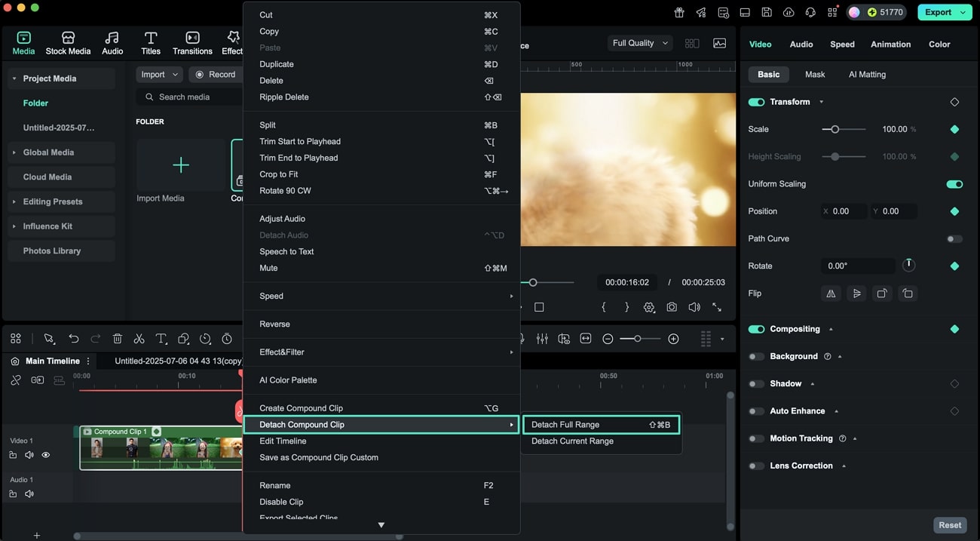
Task: Open the Mask sub-tab
Action: pyautogui.click(x=815, y=75)
